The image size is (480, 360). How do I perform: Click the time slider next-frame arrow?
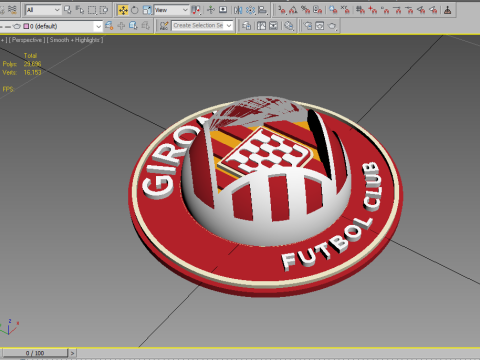tap(72, 353)
